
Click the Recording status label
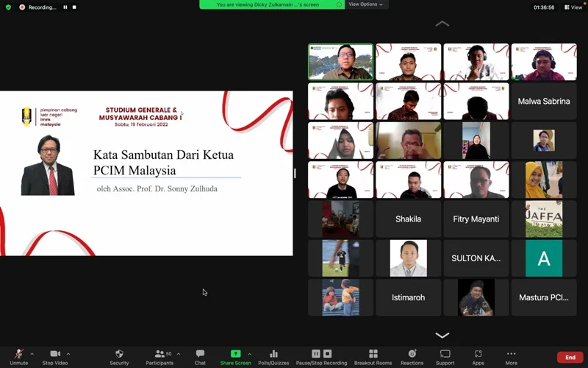click(x=42, y=7)
